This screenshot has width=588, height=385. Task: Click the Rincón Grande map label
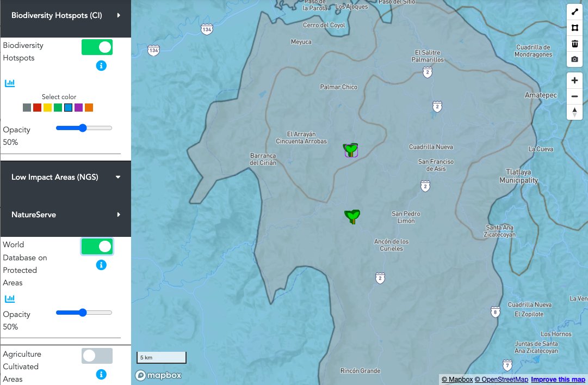pyautogui.click(x=361, y=371)
